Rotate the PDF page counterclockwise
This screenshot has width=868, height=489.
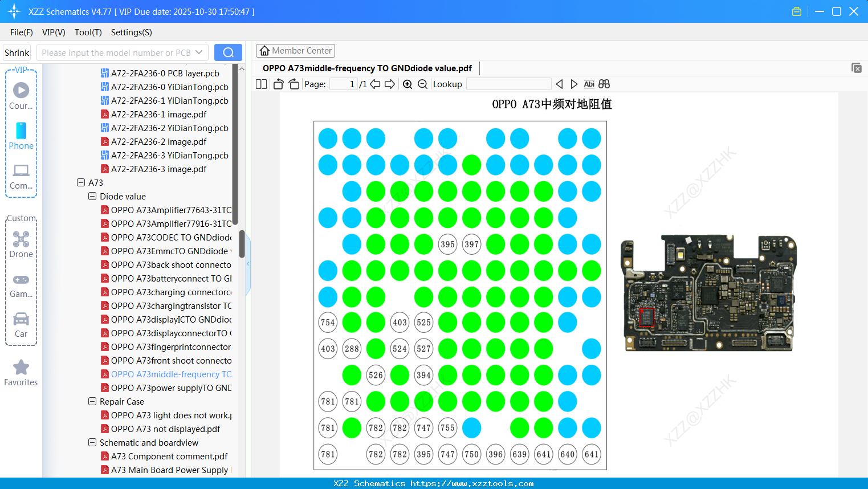pos(278,84)
